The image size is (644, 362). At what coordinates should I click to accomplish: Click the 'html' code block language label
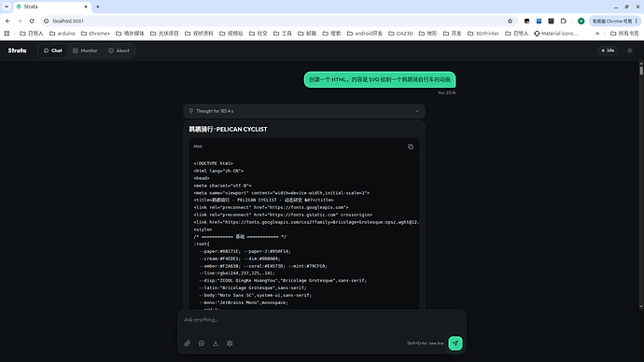pos(198,146)
